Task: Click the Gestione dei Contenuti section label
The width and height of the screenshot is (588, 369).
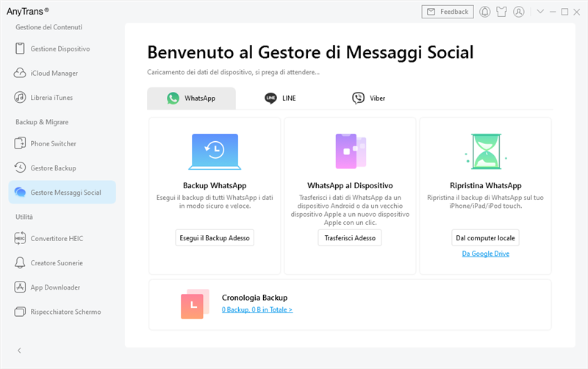Action: click(49, 27)
